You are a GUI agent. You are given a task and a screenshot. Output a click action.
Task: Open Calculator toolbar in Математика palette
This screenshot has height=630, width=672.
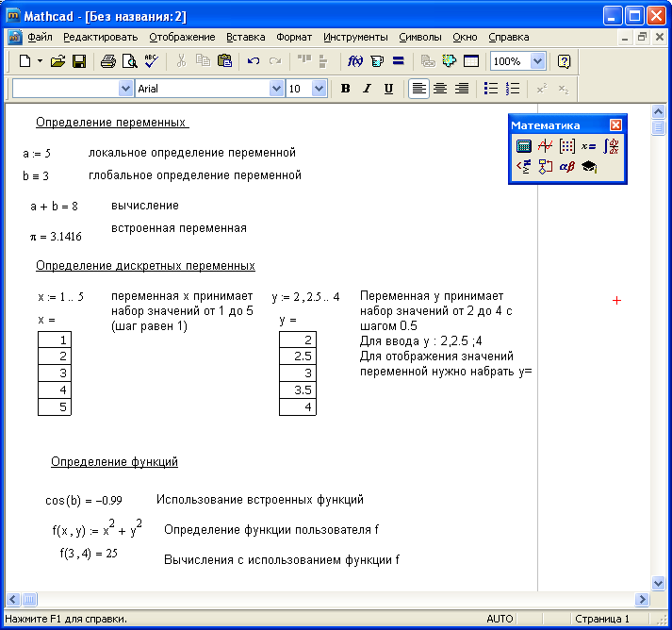click(523, 146)
